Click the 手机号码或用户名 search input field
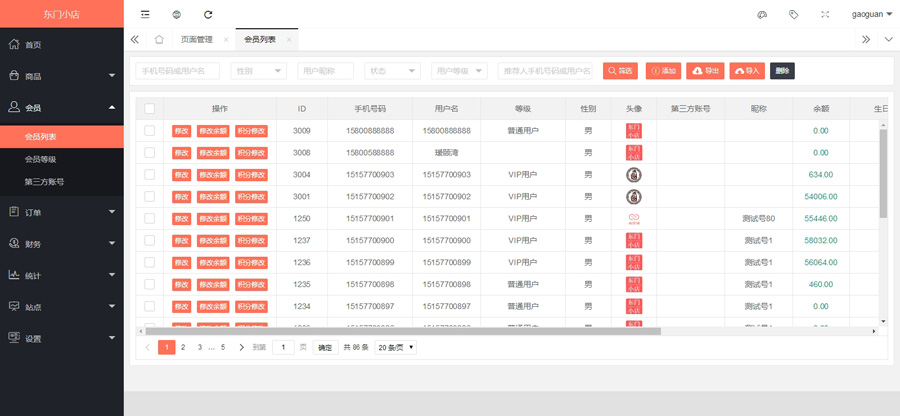 (x=177, y=71)
